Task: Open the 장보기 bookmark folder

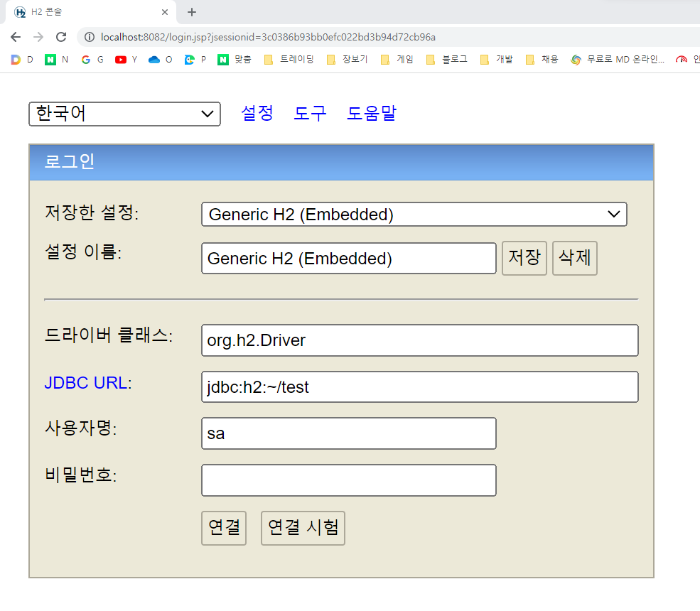Action: point(347,60)
